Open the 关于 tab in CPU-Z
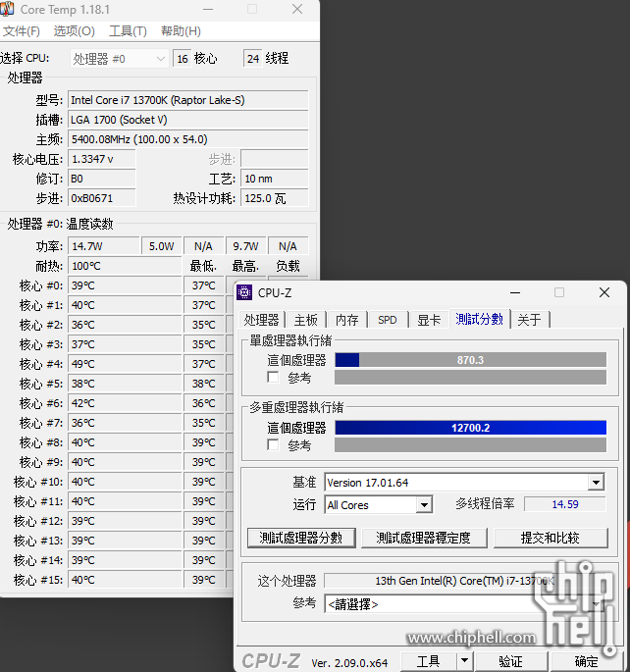630x672 pixels. pyautogui.click(x=529, y=320)
